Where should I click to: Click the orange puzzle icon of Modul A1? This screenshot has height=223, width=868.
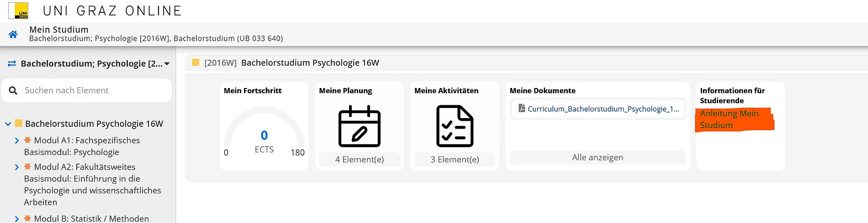(27, 140)
